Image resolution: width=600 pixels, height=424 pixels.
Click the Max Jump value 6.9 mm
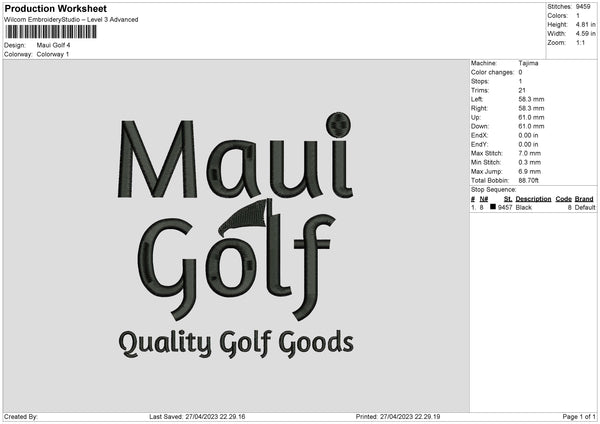(530, 171)
